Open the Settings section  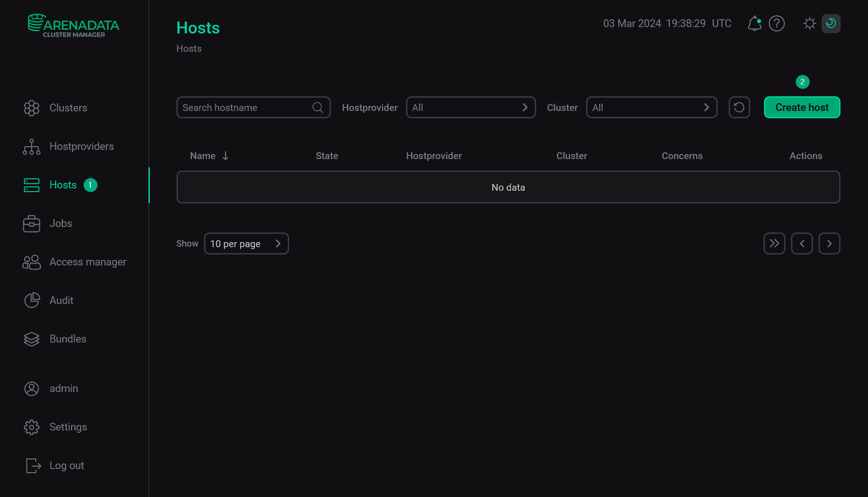point(68,427)
